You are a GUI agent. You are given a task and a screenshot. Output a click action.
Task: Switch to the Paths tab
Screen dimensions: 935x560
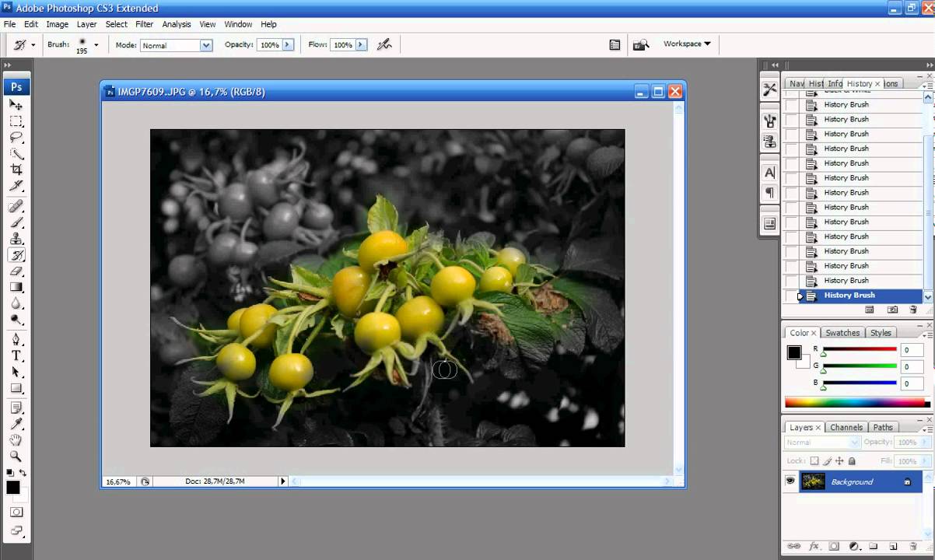click(883, 427)
